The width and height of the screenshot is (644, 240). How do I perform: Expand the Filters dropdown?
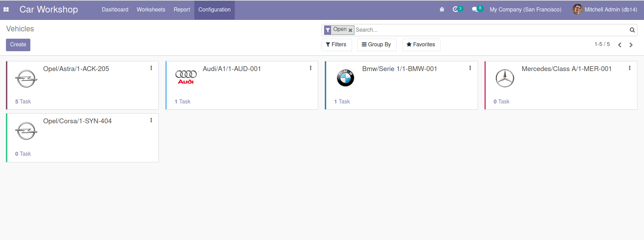[x=336, y=45]
